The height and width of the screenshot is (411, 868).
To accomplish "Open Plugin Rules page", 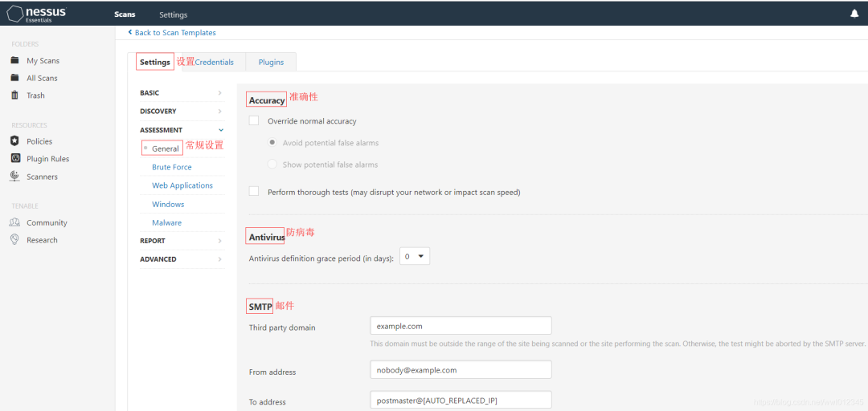I will click(x=47, y=159).
